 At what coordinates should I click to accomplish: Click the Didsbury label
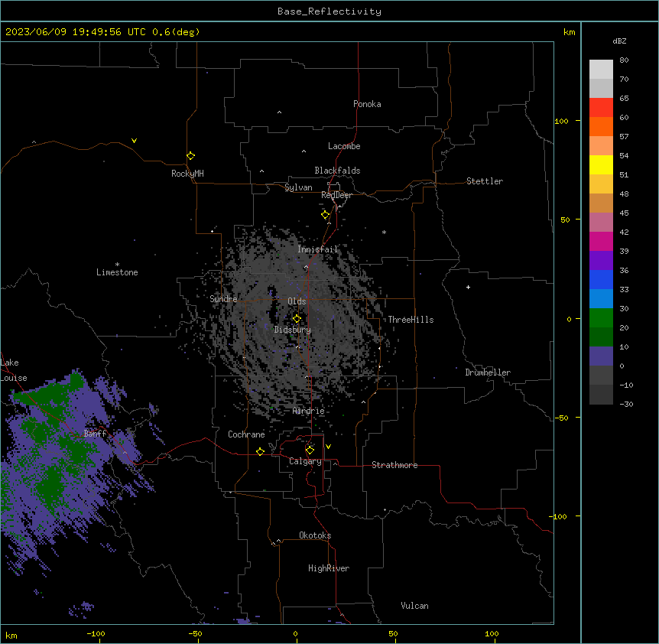point(293,330)
